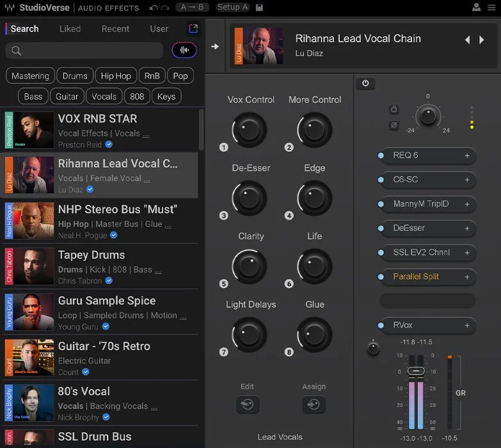Expand the C6-SC slot plus
501x448 pixels.
(467, 180)
